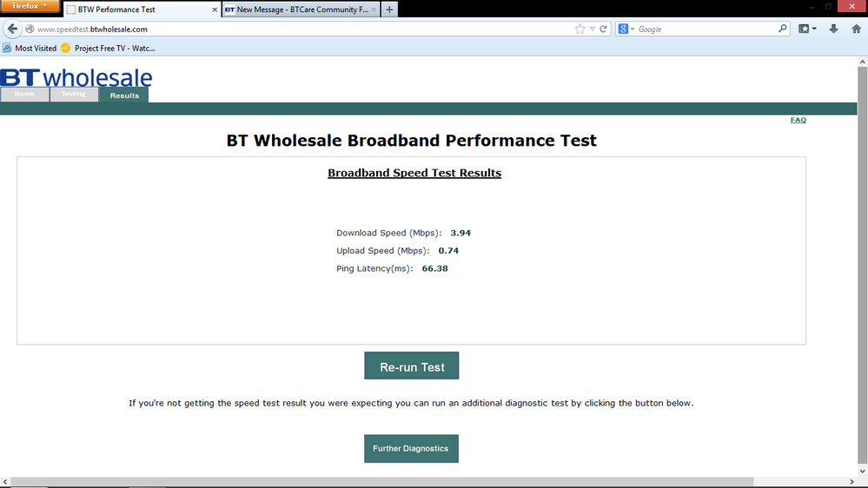
Task: Switch to the New Message BTCare Community tab
Action: coord(301,10)
